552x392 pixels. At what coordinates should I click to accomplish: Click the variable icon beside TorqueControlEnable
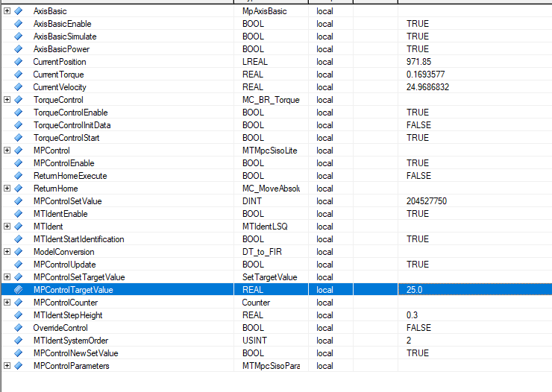point(19,112)
